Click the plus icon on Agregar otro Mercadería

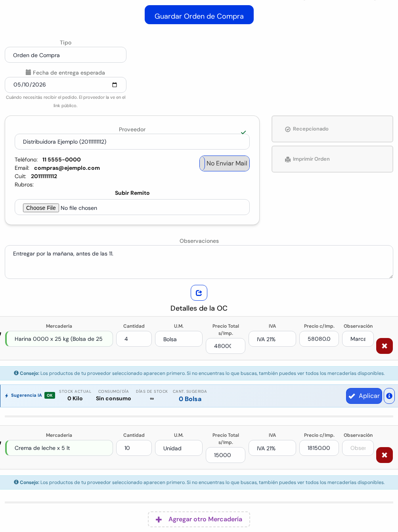[159, 520]
